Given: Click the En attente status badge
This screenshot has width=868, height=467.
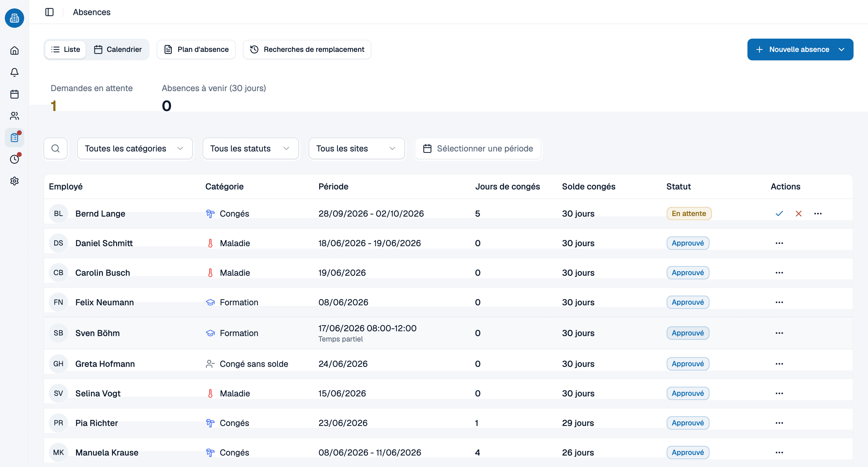Looking at the screenshot, I should click(x=689, y=213).
